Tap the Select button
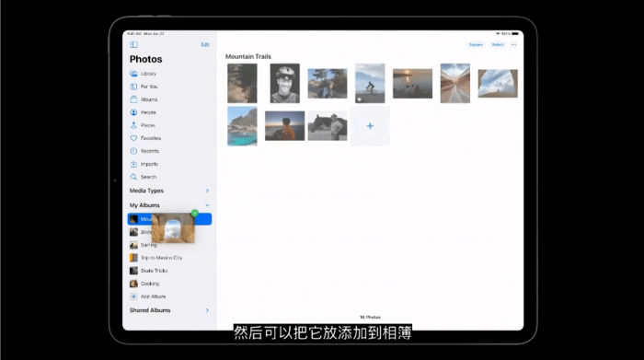Image resolution: width=644 pixels, height=360 pixels. [x=498, y=44]
